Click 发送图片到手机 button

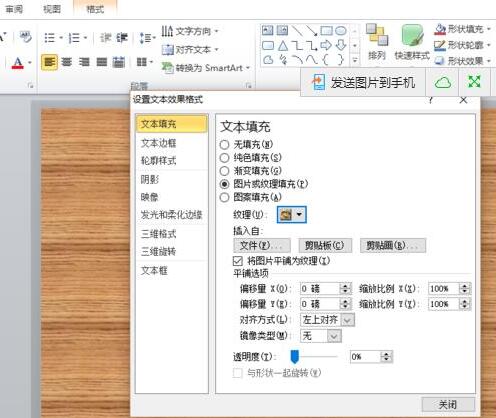click(x=364, y=82)
